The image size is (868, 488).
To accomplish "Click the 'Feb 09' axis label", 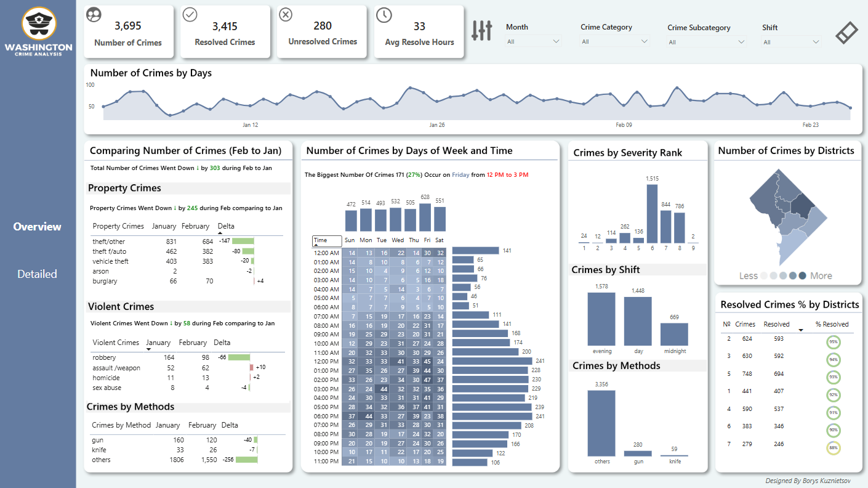I will click(x=624, y=125).
